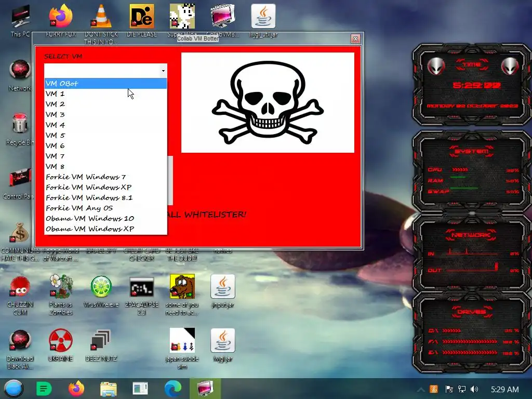
Task: Choose VM 1 from the list
Action: (105, 94)
